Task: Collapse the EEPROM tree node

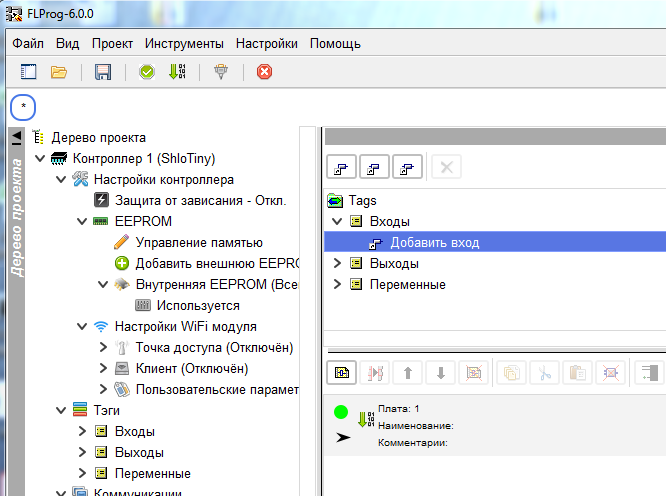Action: click(82, 221)
